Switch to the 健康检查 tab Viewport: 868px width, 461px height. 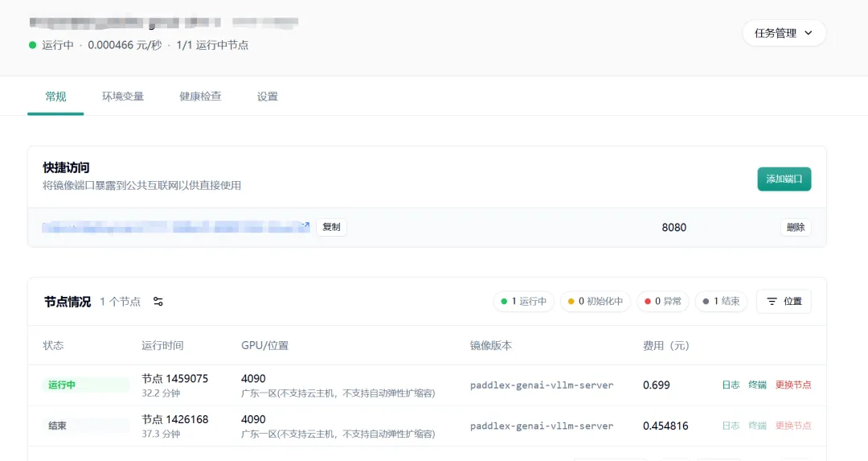click(200, 97)
